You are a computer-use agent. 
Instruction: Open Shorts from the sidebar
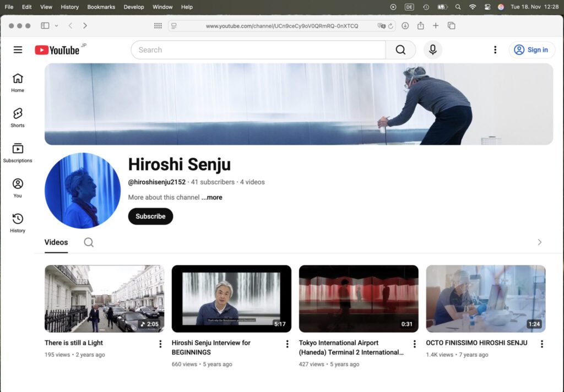pyautogui.click(x=18, y=117)
